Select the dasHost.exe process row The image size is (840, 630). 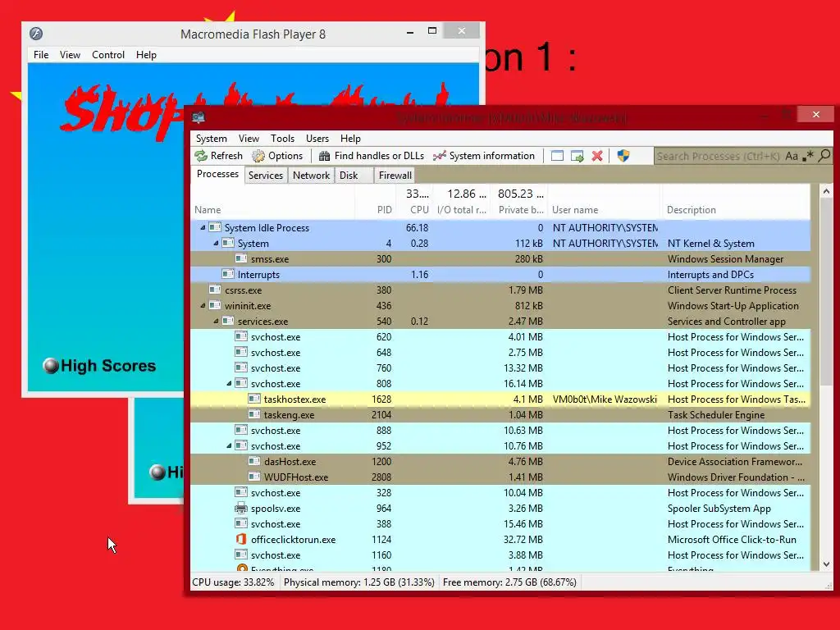[500, 461]
